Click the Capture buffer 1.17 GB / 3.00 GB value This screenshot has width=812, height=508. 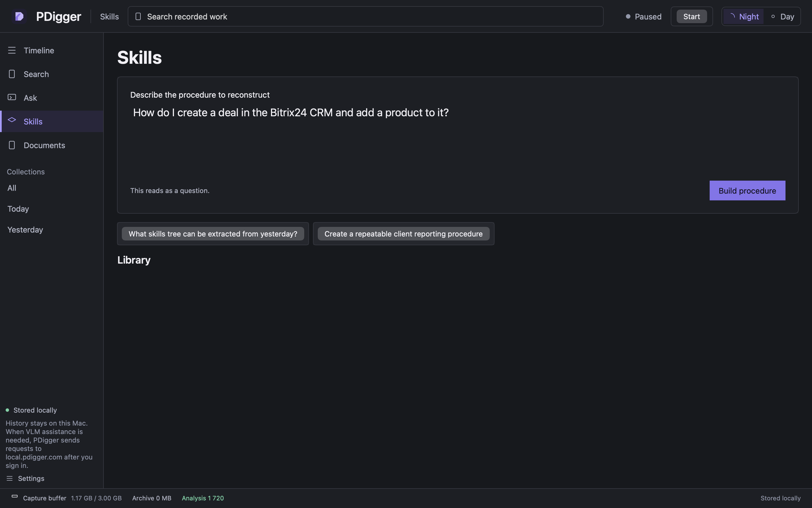(96, 498)
